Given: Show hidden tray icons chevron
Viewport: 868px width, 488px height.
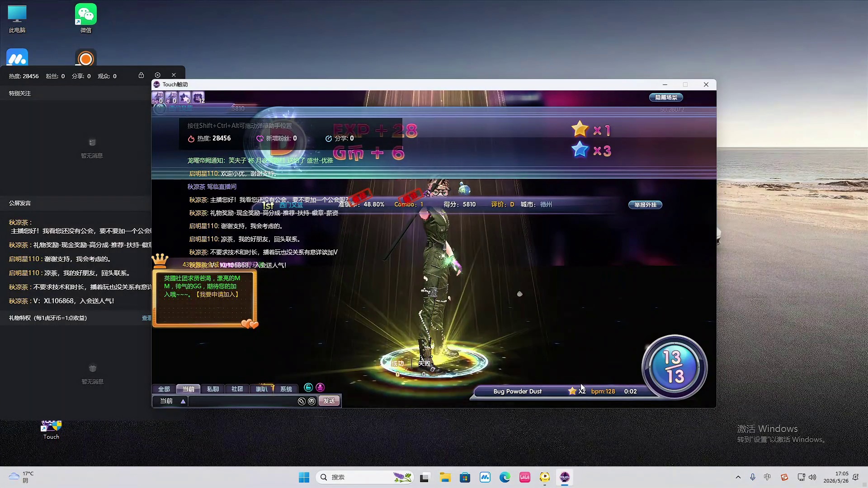Looking at the screenshot, I should (x=738, y=477).
